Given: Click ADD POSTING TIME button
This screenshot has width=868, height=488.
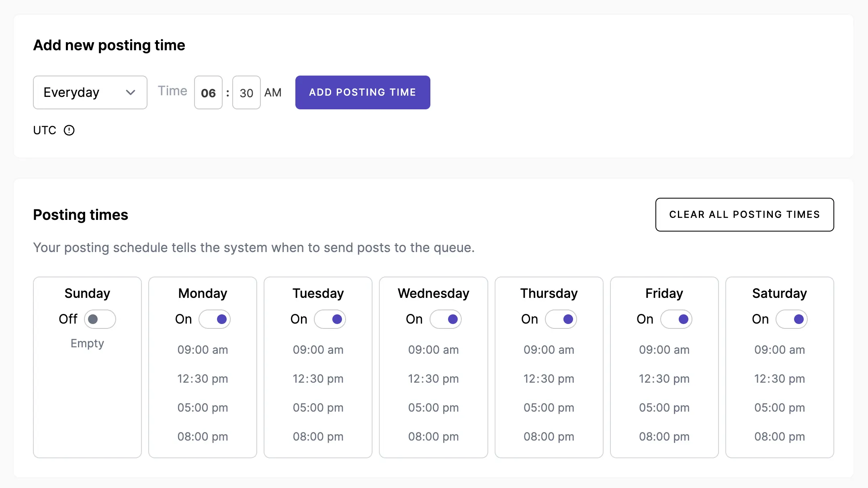Looking at the screenshot, I should 362,92.
